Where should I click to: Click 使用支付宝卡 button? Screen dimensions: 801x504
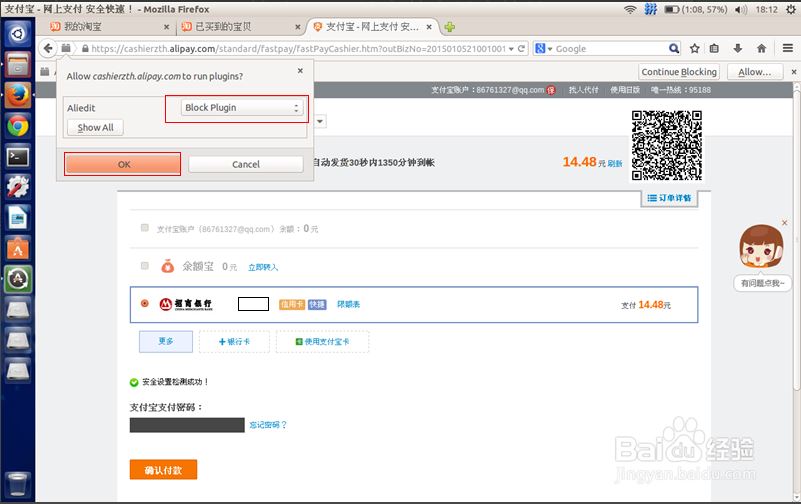(322, 342)
